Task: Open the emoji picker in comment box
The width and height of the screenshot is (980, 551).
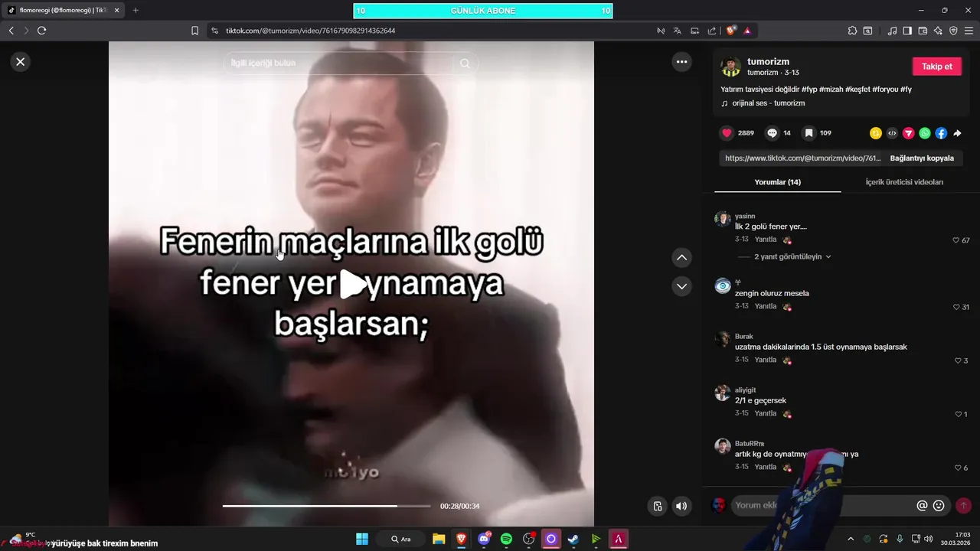Action: 939,506
